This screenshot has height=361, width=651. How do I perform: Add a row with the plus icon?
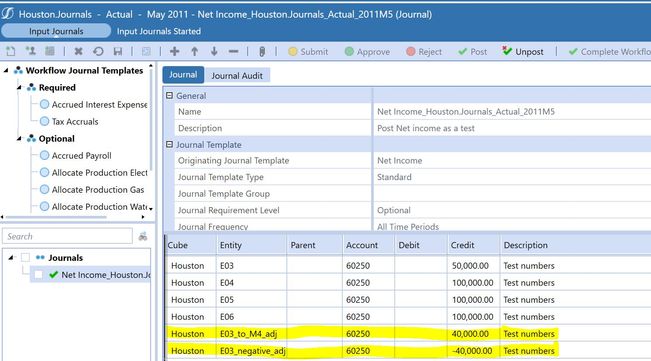pos(174,51)
